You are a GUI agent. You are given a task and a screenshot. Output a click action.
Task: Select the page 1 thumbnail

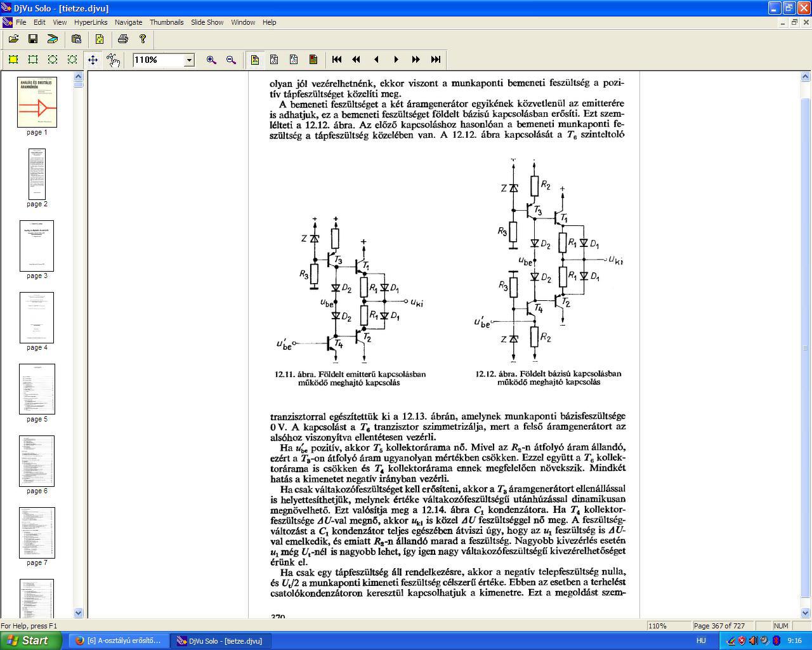(37, 102)
